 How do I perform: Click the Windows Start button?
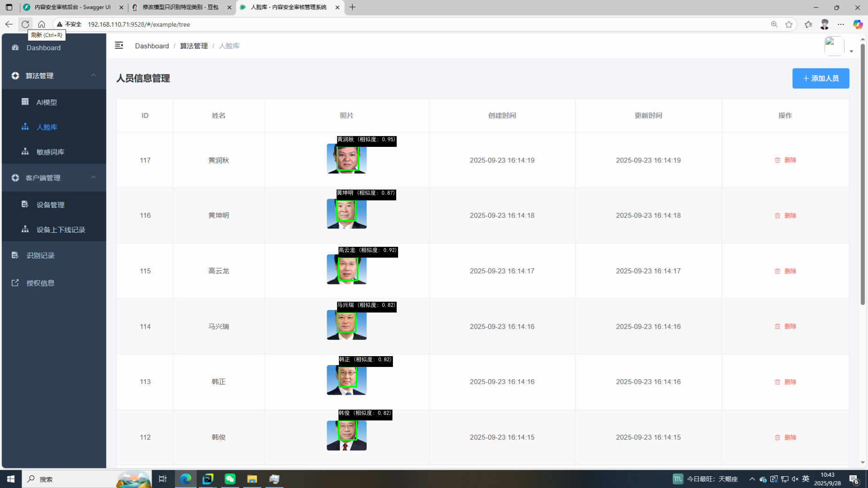[10, 479]
